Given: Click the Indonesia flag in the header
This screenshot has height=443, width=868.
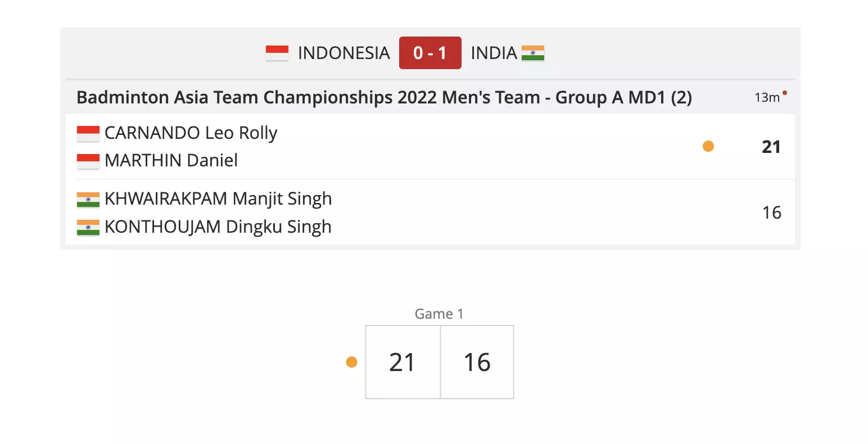Looking at the screenshot, I should 277,53.
